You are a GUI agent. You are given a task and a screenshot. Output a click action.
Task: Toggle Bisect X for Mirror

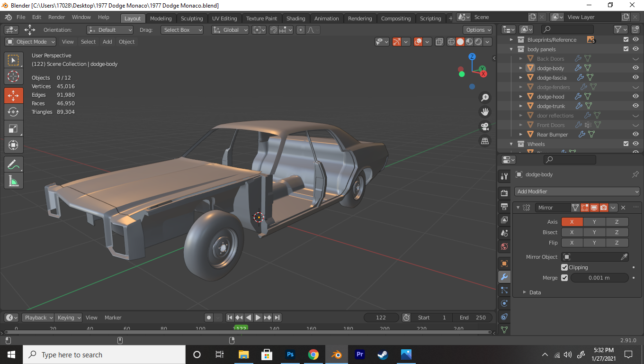[572, 232]
